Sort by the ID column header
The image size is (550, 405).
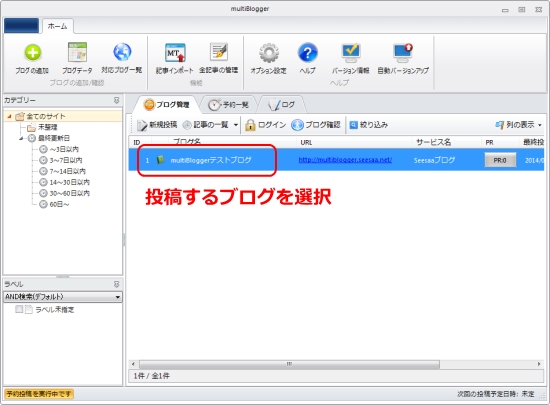137,142
